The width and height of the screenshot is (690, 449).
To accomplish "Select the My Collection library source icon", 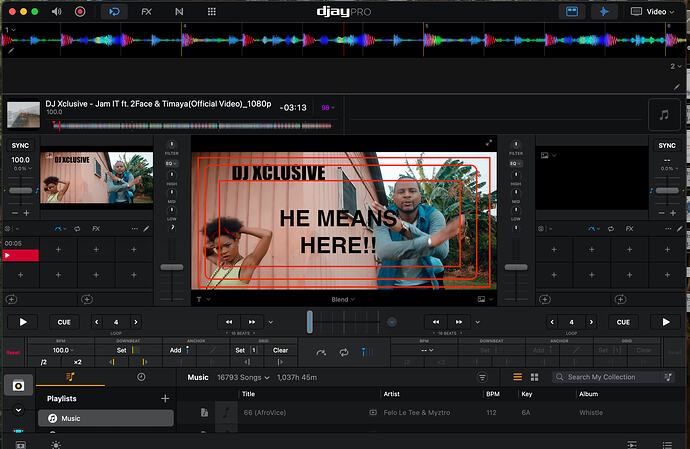I will click(18, 386).
